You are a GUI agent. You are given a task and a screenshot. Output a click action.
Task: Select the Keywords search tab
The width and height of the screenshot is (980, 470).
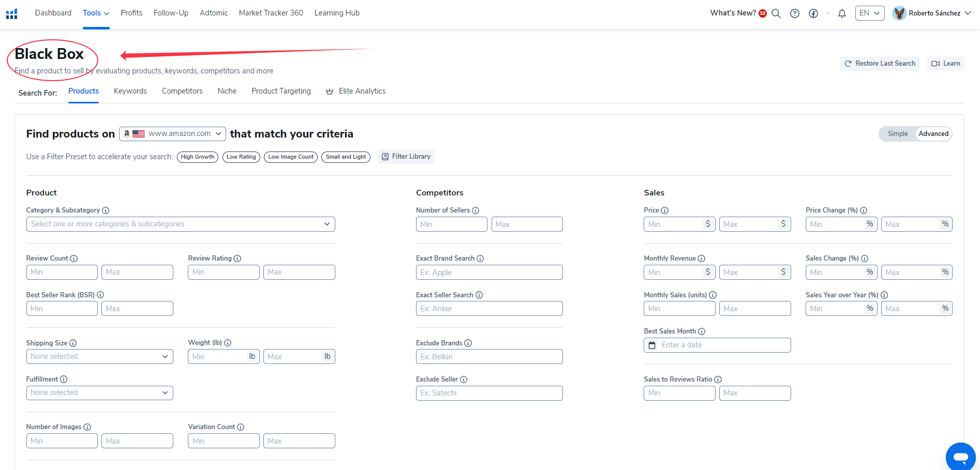tap(130, 91)
